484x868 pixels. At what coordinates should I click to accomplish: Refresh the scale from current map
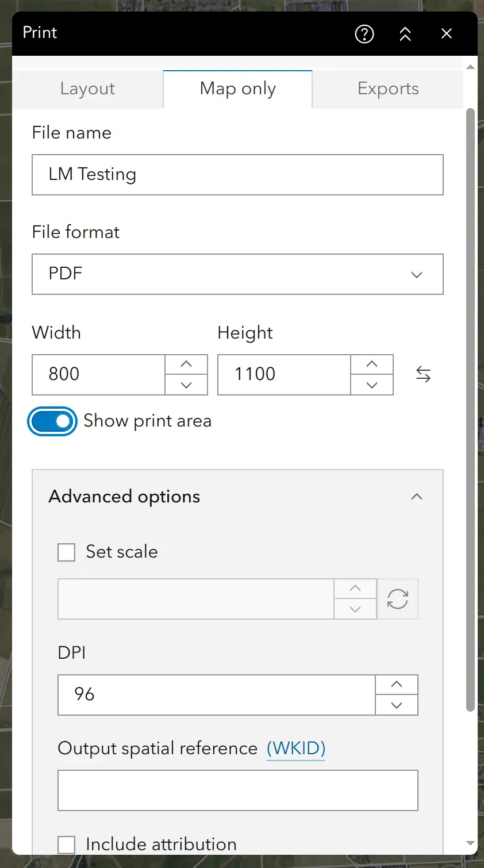(x=398, y=599)
